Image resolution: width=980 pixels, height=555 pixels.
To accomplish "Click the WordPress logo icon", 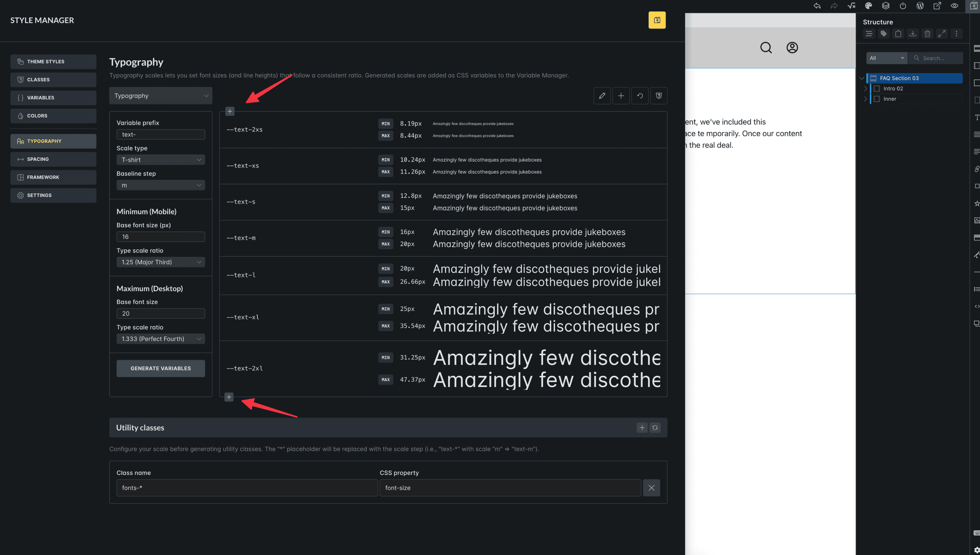I will (920, 6).
